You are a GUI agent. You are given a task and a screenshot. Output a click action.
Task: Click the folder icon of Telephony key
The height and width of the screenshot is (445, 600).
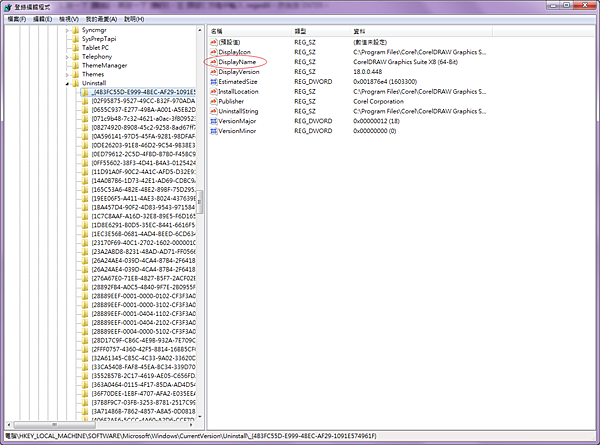(75, 56)
